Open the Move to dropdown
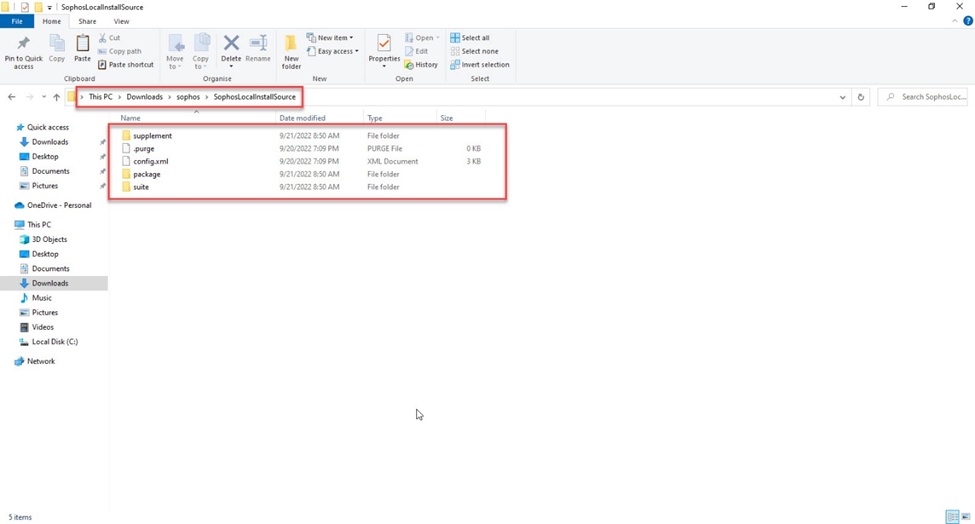The width and height of the screenshot is (975, 524). pos(175,52)
